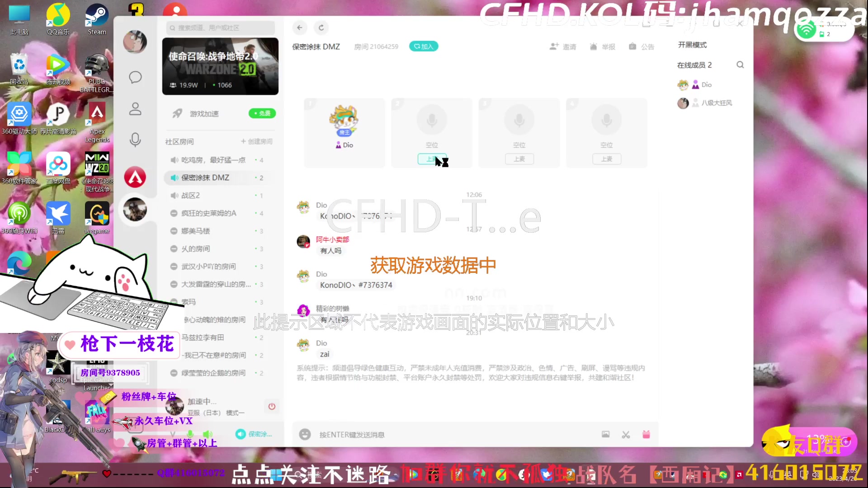This screenshot has width=868, height=488.
Task: Focus the channel/user search field
Action: click(220, 28)
